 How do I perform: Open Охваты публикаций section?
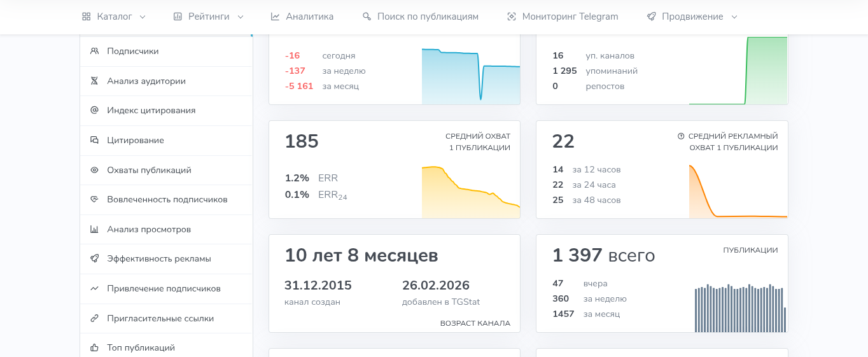166,170
